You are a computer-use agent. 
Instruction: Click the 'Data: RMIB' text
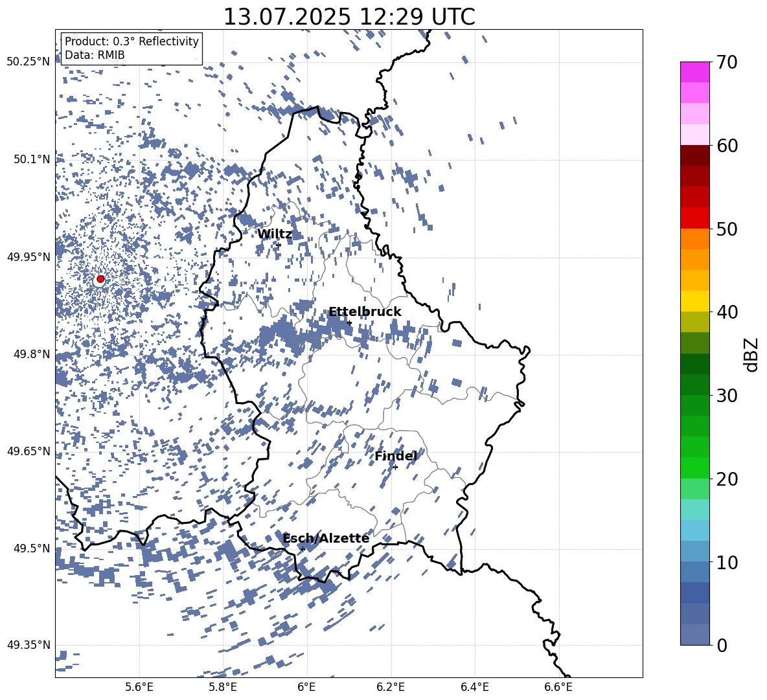(x=95, y=55)
